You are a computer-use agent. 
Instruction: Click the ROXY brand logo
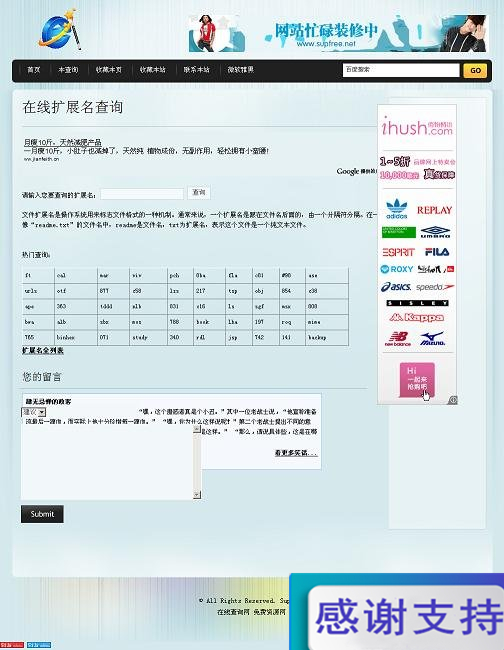(397, 269)
